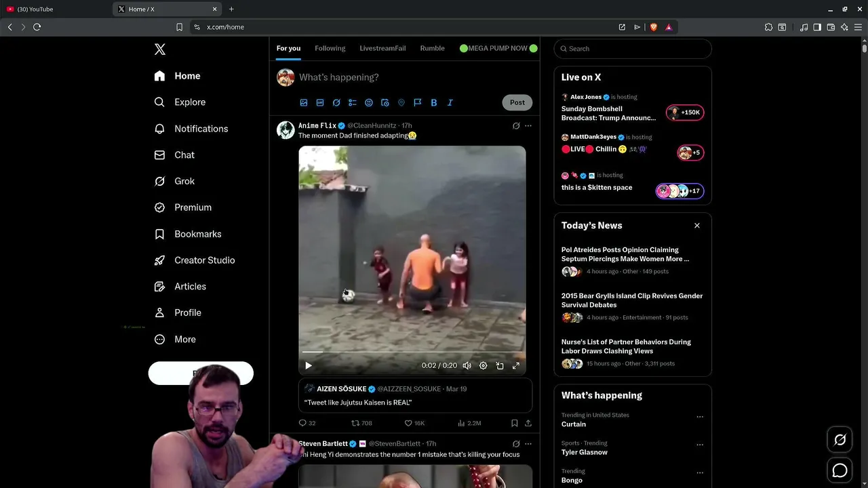The image size is (868, 488).
Task: Click the Post button
Action: coord(517,102)
